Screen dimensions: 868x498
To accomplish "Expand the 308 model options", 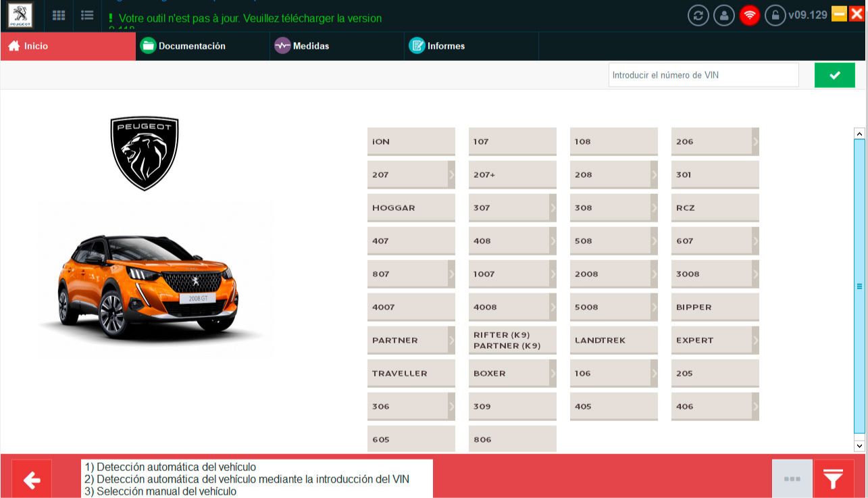I will pos(655,207).
